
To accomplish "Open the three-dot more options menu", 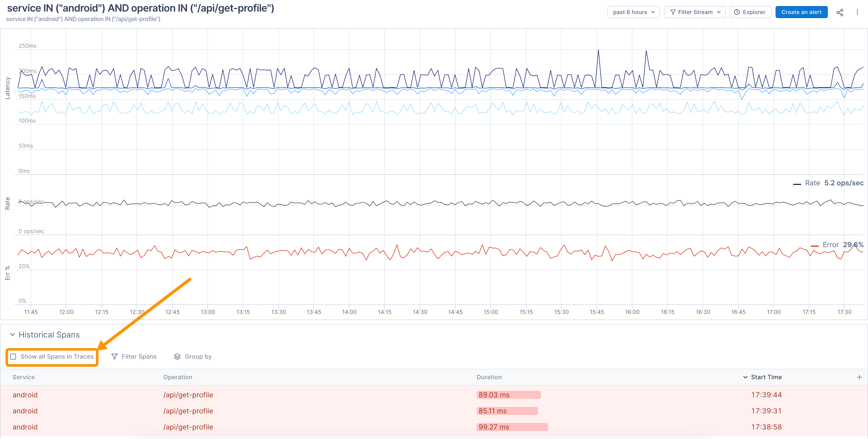I will 857,13.
